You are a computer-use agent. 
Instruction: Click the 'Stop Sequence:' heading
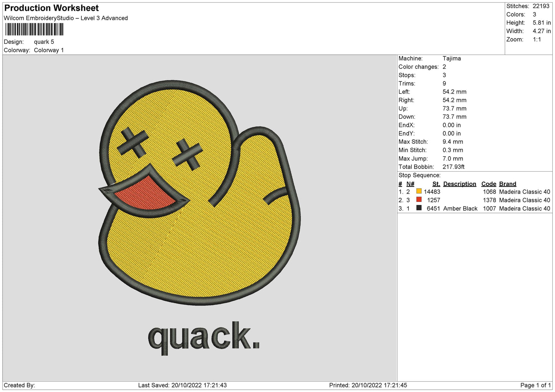pos(419,175)
